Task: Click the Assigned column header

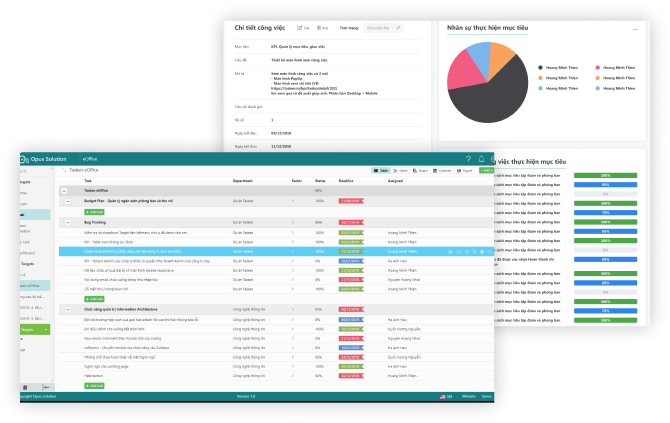Action: (x=395, y=181)
